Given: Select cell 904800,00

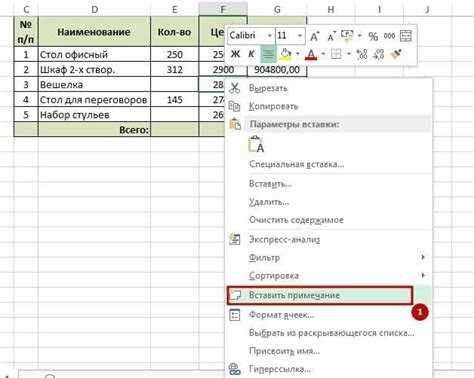Looking at the screenshot, I should click(x=277, y=70).
